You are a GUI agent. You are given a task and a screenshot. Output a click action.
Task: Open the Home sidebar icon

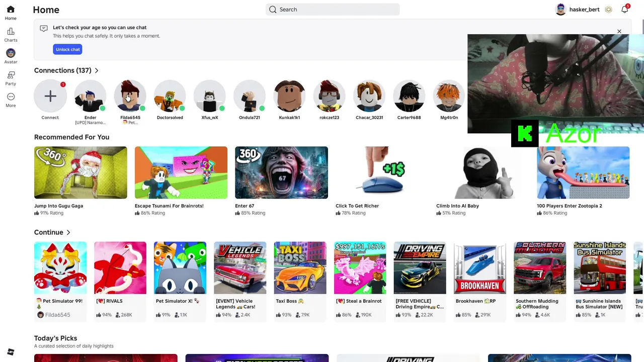(x=11, y=10)
